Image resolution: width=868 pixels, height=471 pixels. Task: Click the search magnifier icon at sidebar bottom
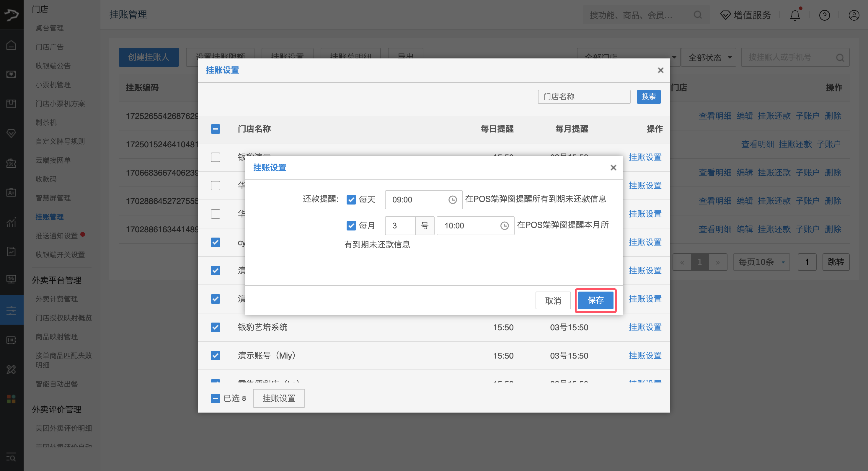click(x=12, y=457)
